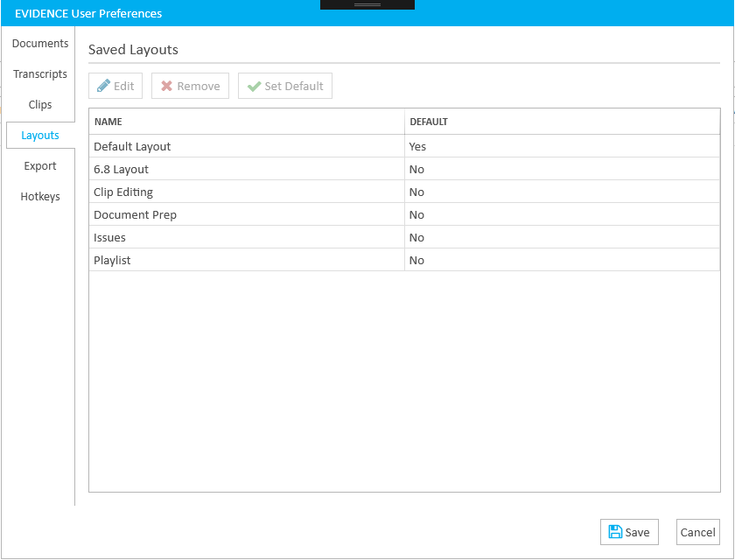Pick the Document Prep layout row
Image resolution: width=735 pixels, height=560 pixels.
click(136, 215)
